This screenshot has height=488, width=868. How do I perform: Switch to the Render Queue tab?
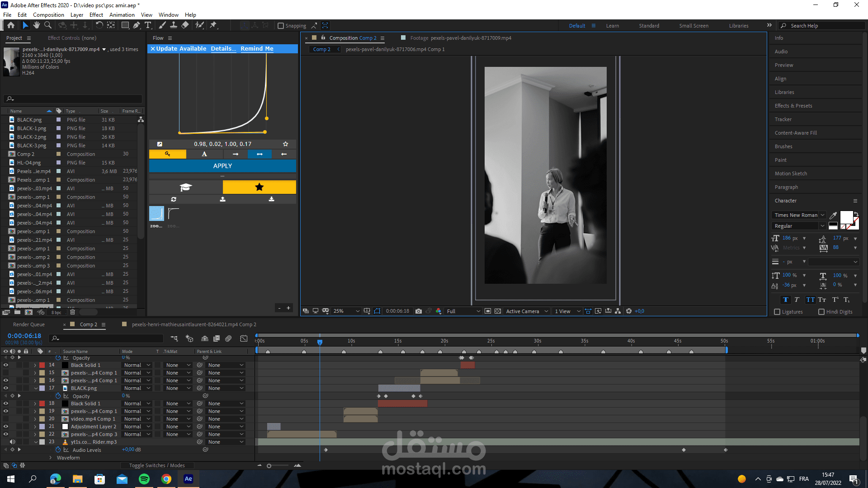pos(29,324)
